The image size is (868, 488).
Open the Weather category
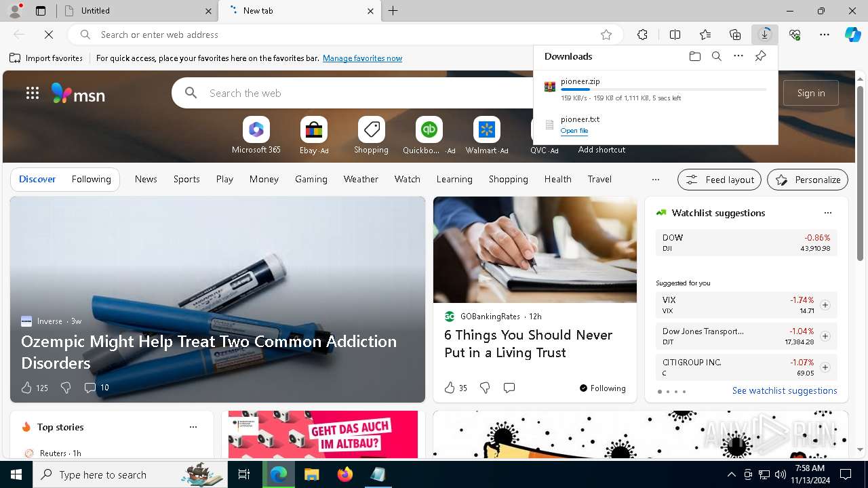[x=361, y=179]
